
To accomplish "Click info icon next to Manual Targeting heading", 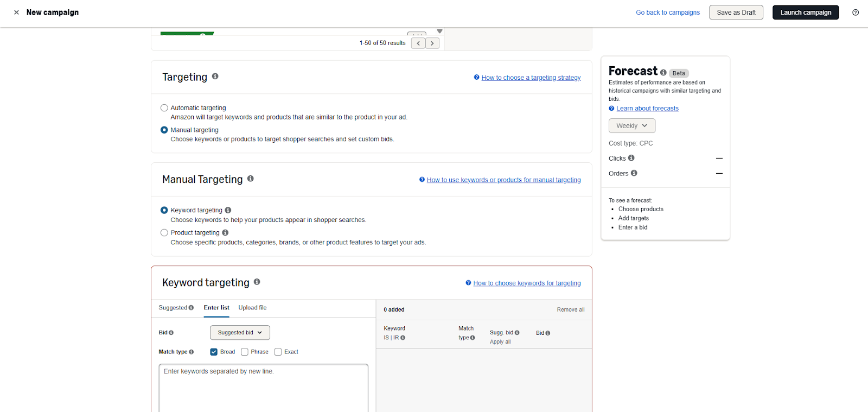I will (251, 179).
